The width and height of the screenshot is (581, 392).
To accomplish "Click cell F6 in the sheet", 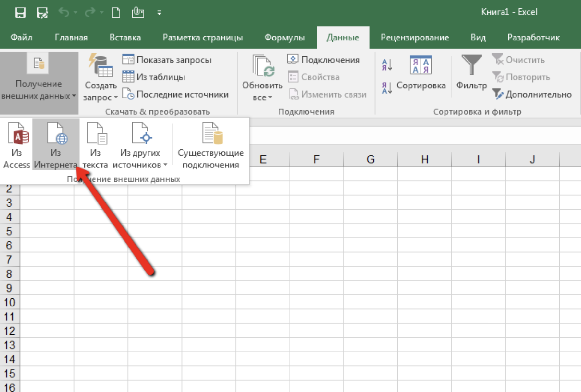I will [316, 245].
